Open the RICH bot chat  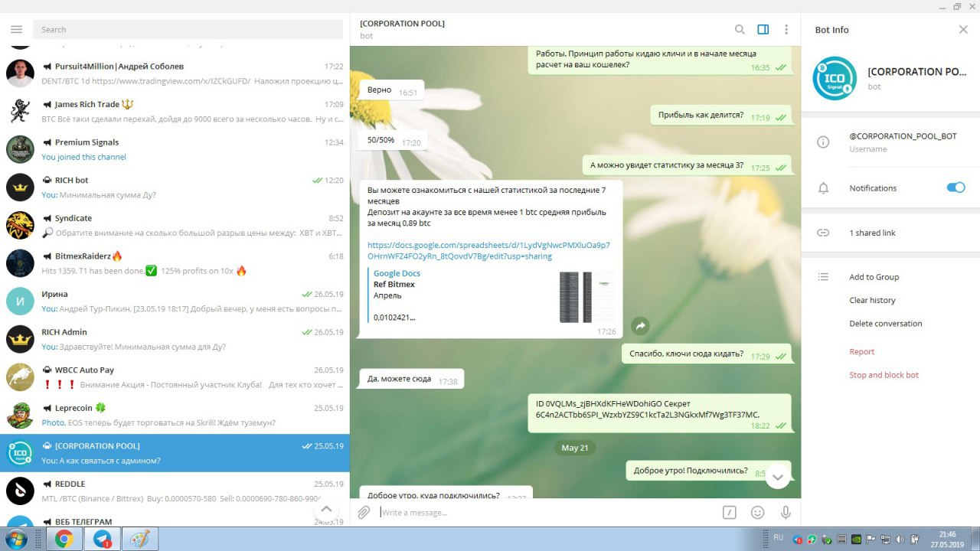pos(175,187)
